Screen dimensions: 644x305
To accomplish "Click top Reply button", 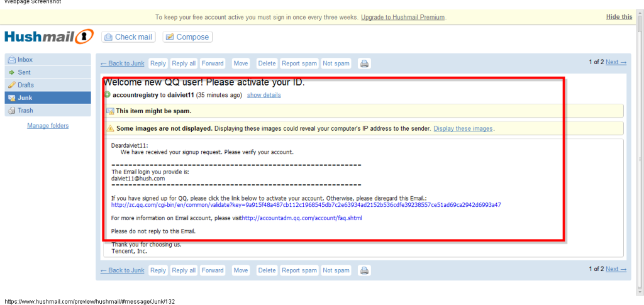I will pos(158,64).
